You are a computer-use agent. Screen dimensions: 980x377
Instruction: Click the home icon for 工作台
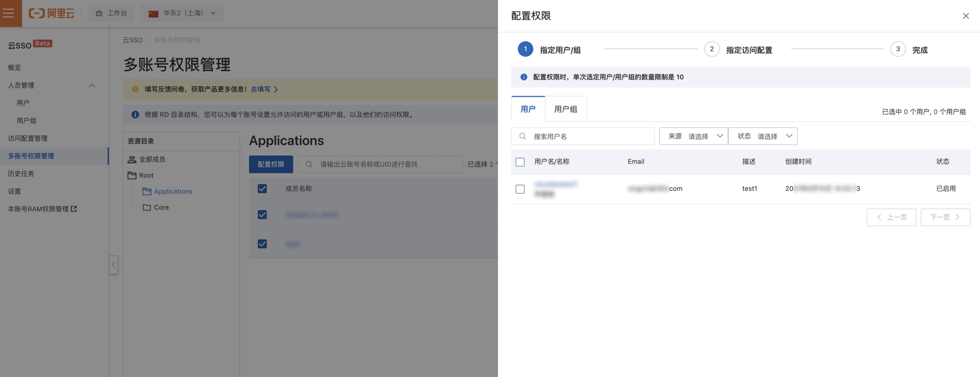pos(99,13)
